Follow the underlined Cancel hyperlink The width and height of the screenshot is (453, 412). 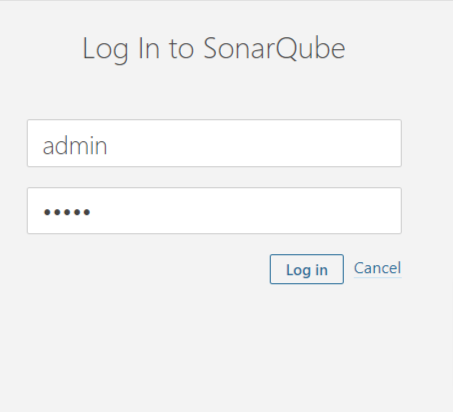pyautogui.click(x=377, y=268)
